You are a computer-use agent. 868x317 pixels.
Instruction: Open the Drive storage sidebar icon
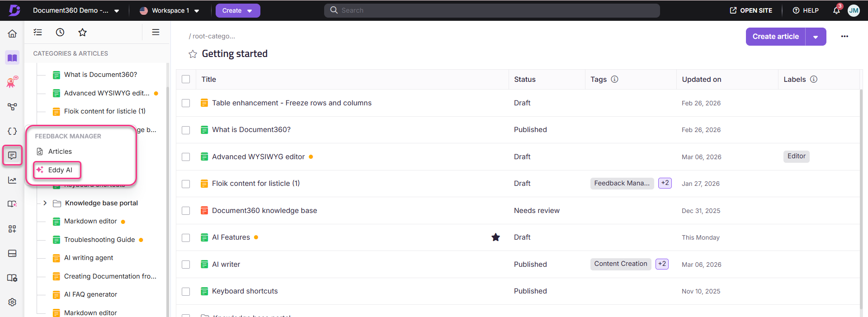point(12,253)
